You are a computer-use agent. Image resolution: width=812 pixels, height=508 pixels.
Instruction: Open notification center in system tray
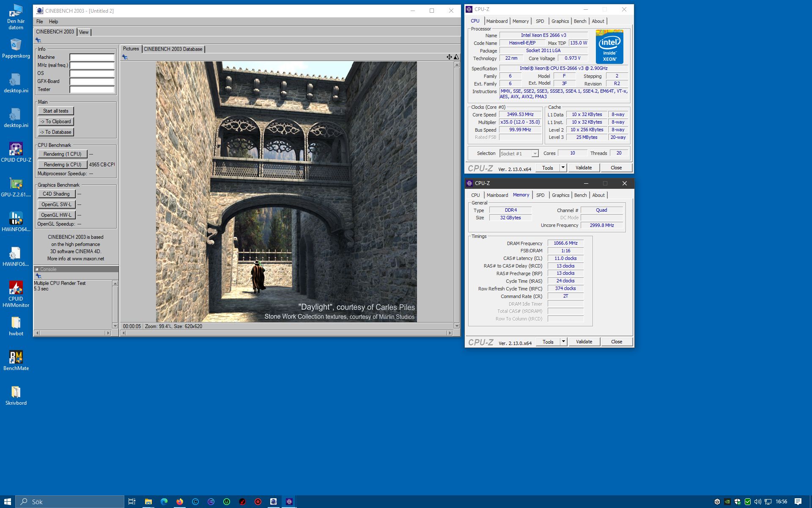798,502
